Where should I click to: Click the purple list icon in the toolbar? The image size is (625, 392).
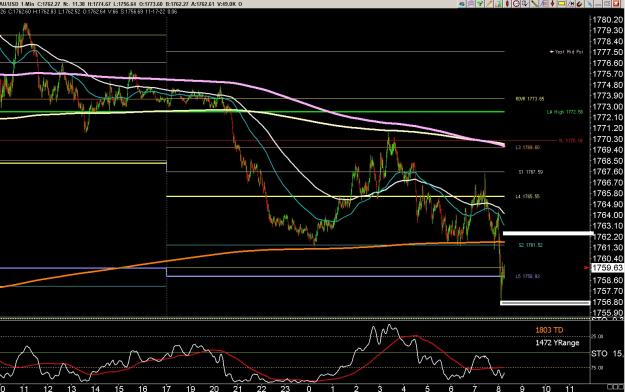click(x=471, y=4)
